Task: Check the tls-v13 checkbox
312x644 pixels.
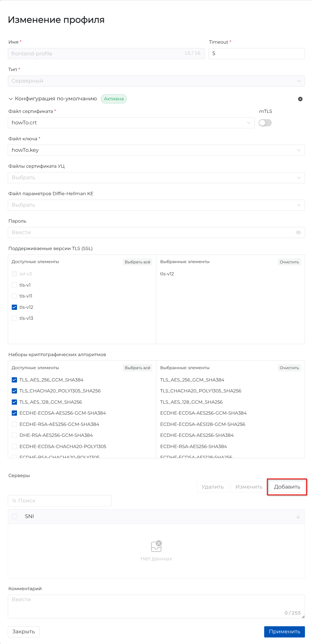Action: click(x=14, y=318)
